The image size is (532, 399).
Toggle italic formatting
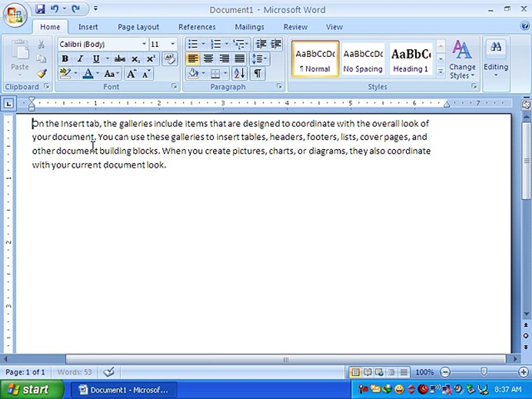80,59
